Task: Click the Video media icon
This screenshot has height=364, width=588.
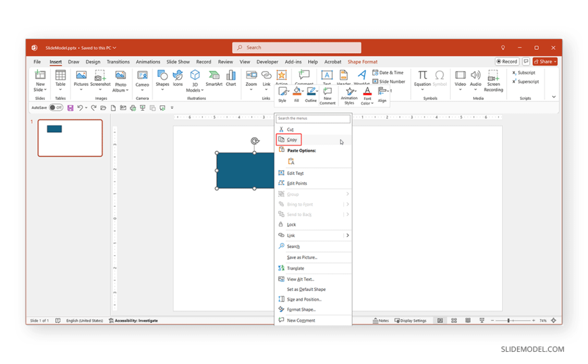Action: point(460,75)
